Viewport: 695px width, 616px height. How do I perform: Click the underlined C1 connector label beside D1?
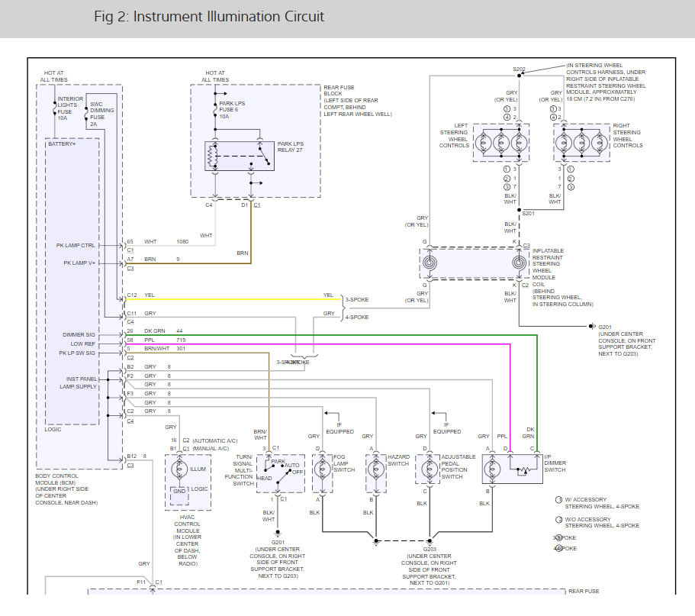[x=257, y=205]
